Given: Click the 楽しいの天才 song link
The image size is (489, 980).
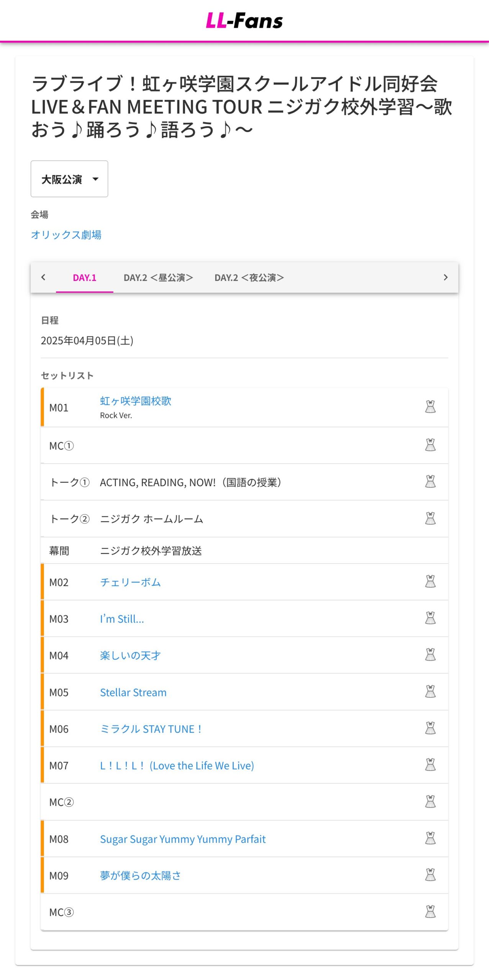Looking at the screenshot, I should (130, 655).
